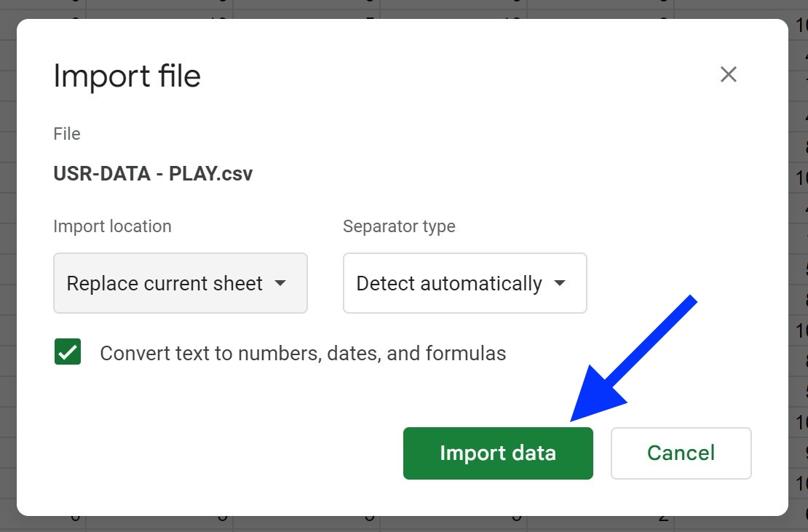Select the USR-DATA - PLAY.csv file name
The image size is (808, 532).
[x=153, y=174]
